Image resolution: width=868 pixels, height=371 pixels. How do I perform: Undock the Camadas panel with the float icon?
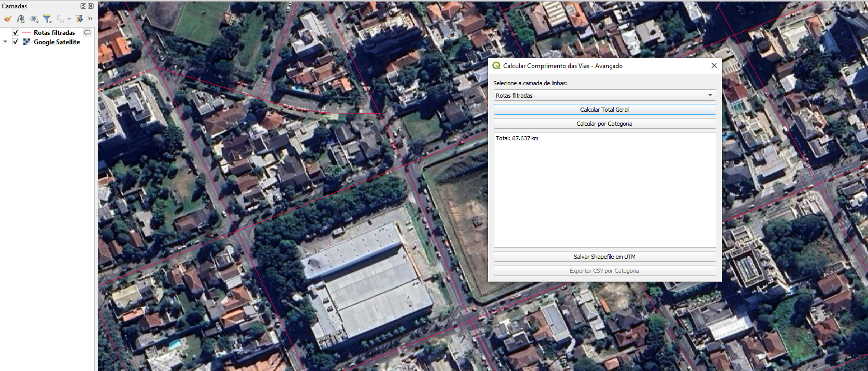[x=83, y=6]
